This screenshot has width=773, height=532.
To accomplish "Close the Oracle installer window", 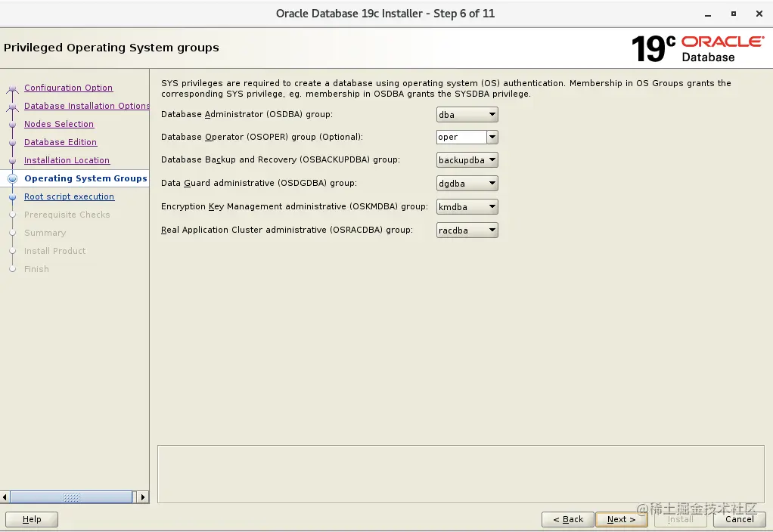I will (x=759, y=14).
